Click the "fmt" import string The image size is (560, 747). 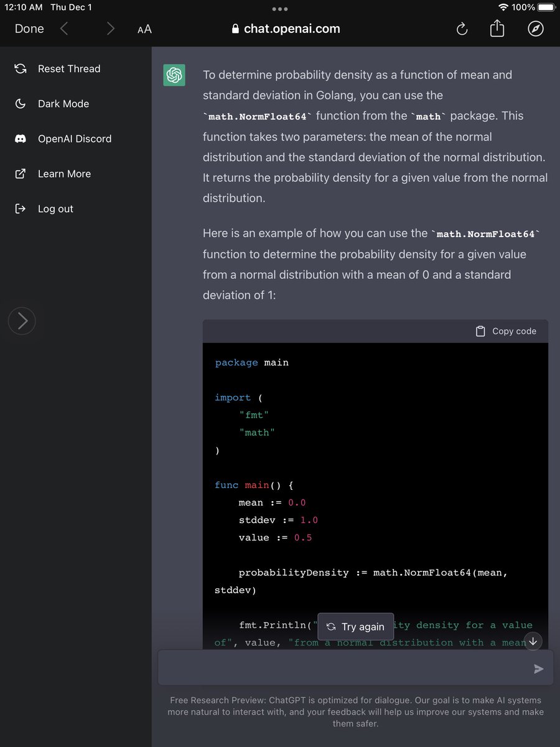pyautogui.click(x=254, y=415)
